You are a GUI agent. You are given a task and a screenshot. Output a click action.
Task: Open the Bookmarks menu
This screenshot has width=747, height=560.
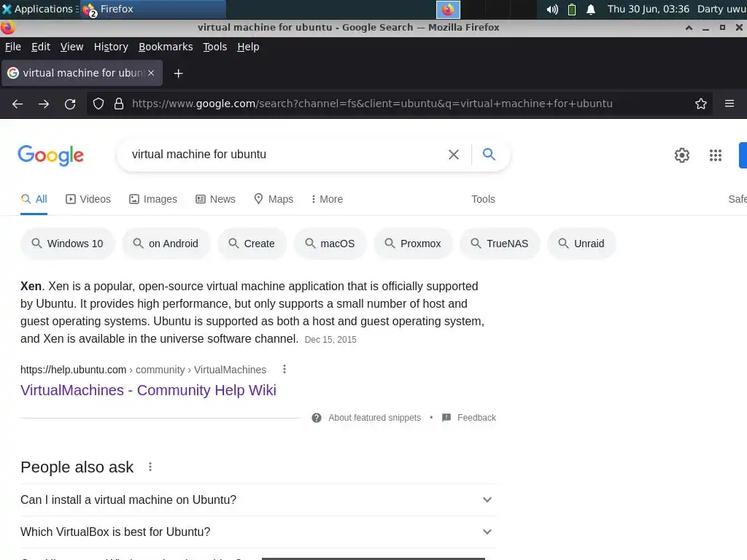[166, 47]
